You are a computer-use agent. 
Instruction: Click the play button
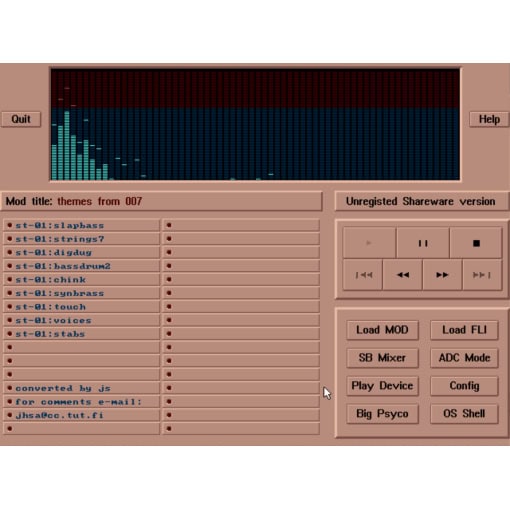click(369, 243)
